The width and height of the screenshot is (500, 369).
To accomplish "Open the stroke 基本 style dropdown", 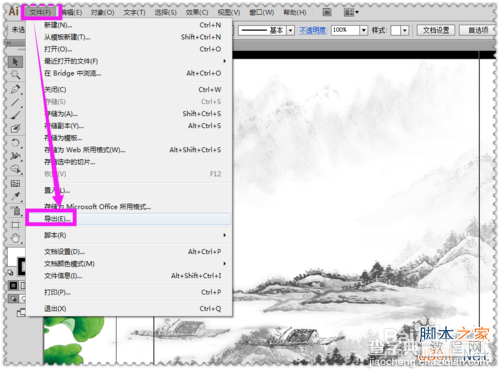I will coord(291,30).
